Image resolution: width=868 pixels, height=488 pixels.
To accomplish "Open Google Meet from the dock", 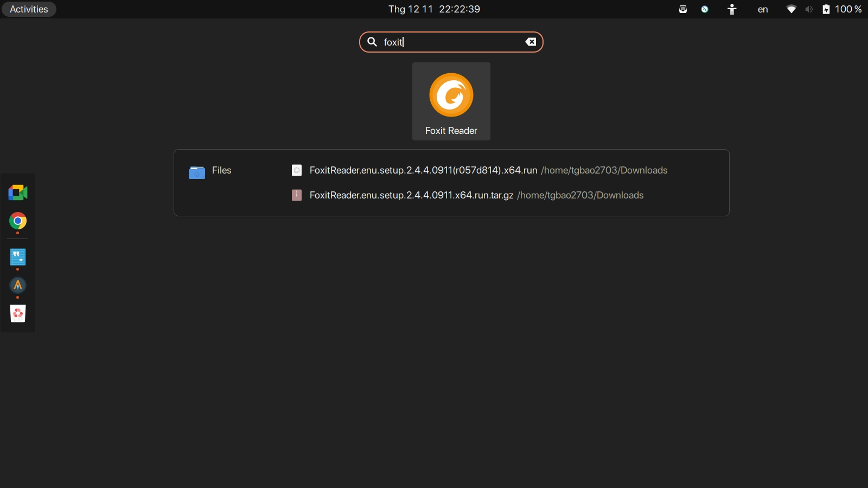I will [x=18, y=192].
